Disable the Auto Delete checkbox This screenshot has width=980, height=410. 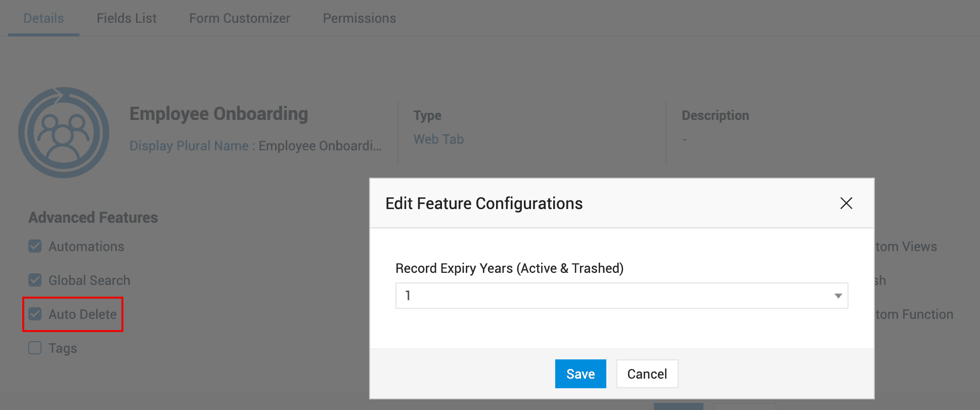(x=35, y=314)
